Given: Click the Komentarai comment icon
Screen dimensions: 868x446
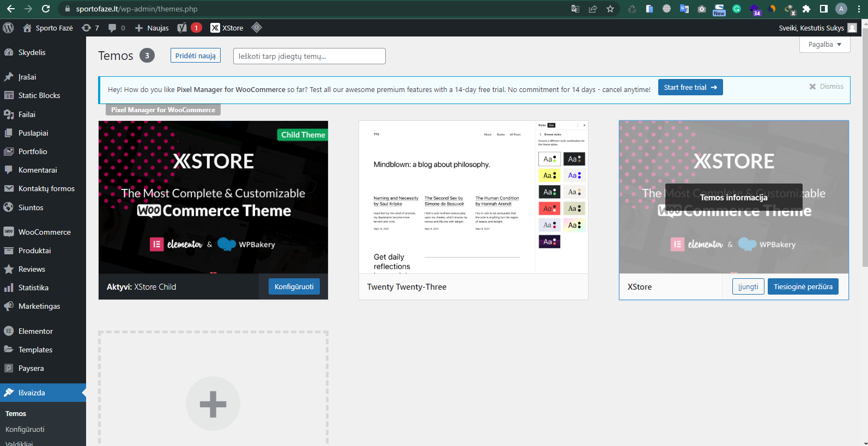Looking at the screenshot, I should click(9, 170).
